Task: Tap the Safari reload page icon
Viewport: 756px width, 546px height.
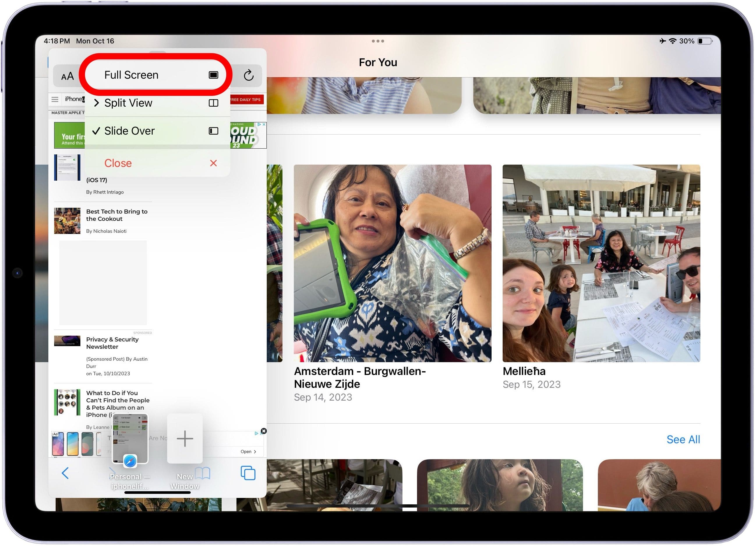Action: pyautogui.click(x=249, y=75)
